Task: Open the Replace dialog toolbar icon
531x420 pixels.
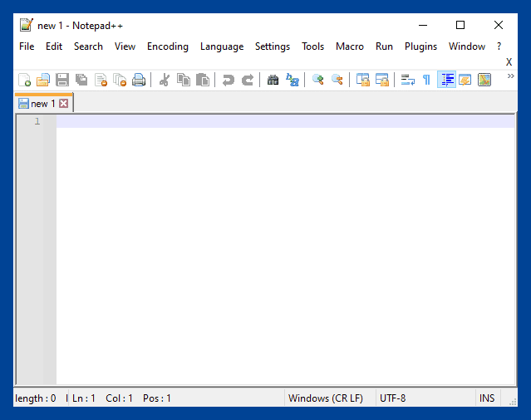Action: tap(293, 81)
